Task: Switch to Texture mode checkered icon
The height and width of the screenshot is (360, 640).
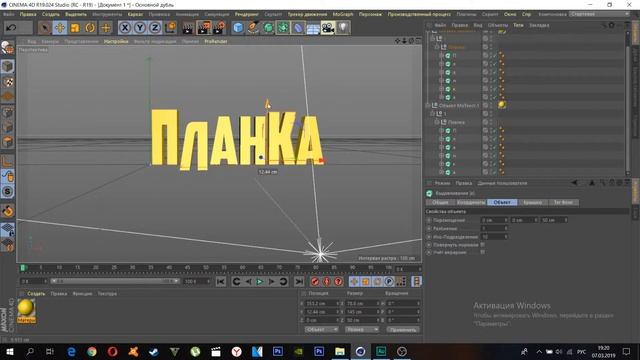Action: tap(7, 82)
